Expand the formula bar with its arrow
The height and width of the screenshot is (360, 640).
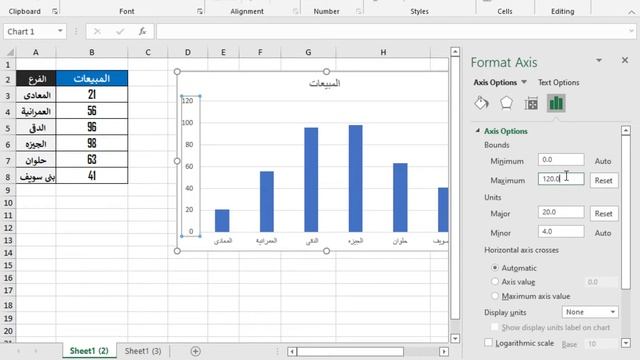pyautogui.click(x=631, y=31)
